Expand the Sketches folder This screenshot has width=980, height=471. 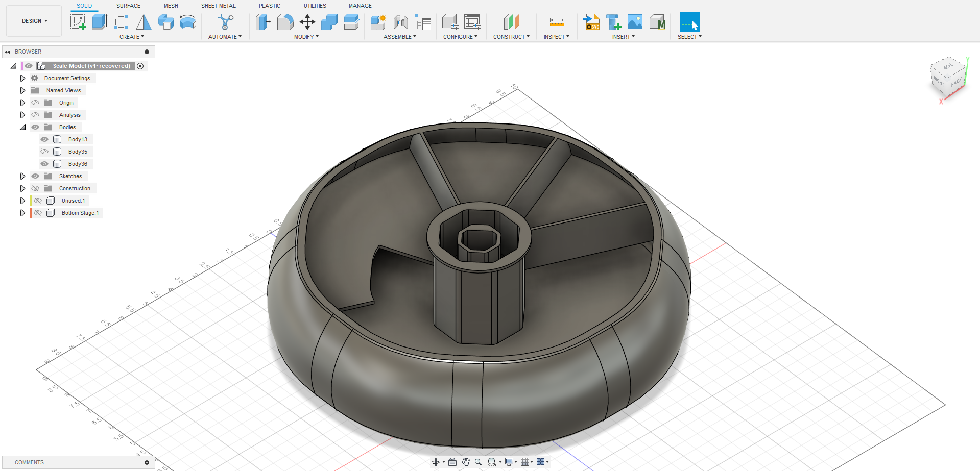22,176
